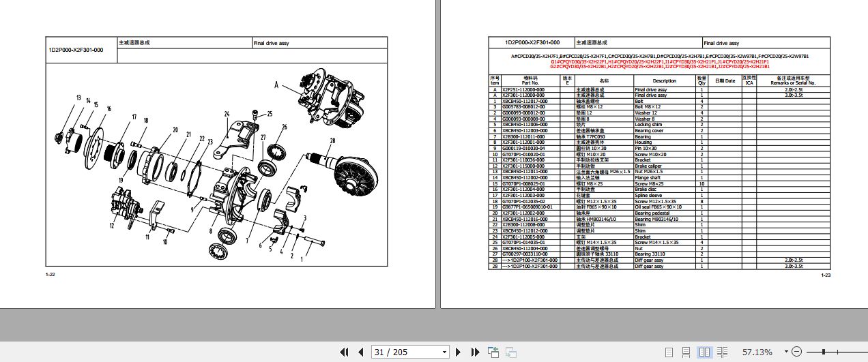Screen dimensions: 868x362
Task: Select part number XBCB450-112006-000
Action: [x=523, y=125]
